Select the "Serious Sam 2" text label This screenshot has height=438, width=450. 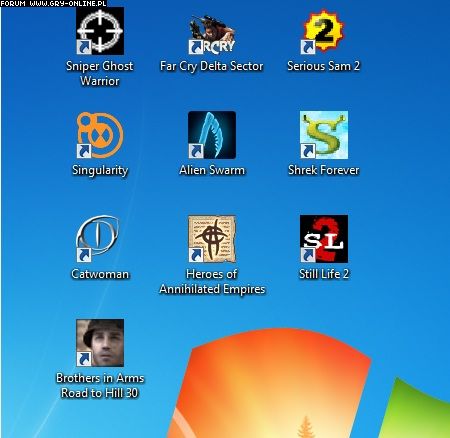pyautogui.click(x=324, y=66)
